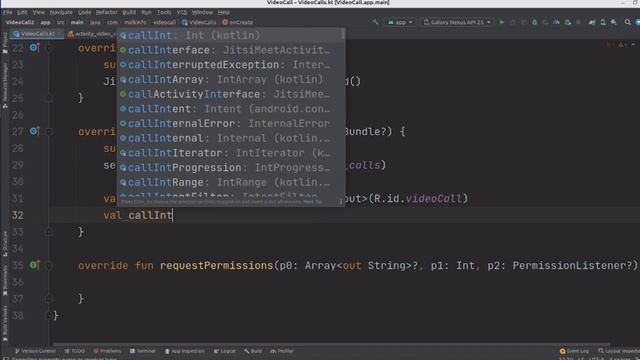This screenshot has width=640, height=360.
Task: Switch to the VideoCalls.kt editor tab
Action: [38, 34]
